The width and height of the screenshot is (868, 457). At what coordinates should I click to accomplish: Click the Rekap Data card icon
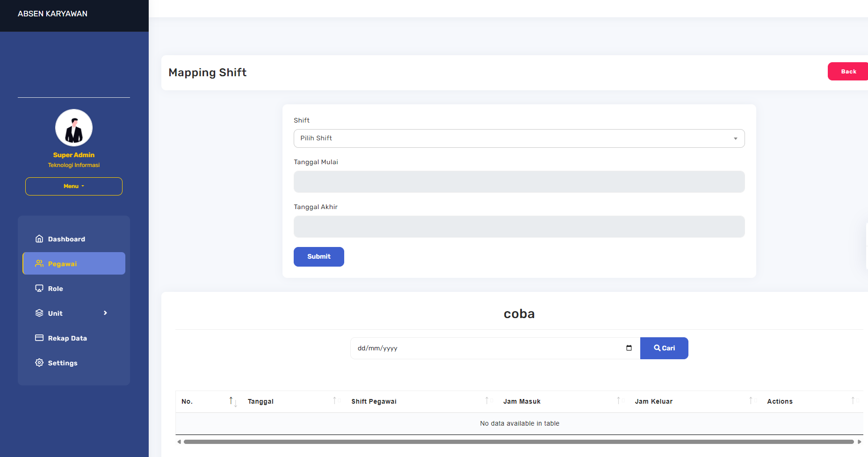(x=39, y=338)
